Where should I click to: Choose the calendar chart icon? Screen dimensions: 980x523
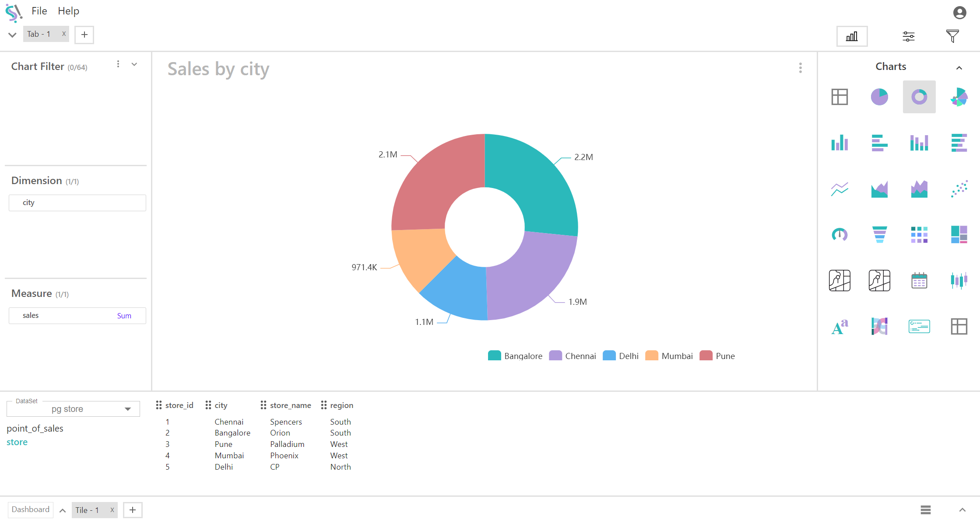pyautogui.click(x=919, y=280)
